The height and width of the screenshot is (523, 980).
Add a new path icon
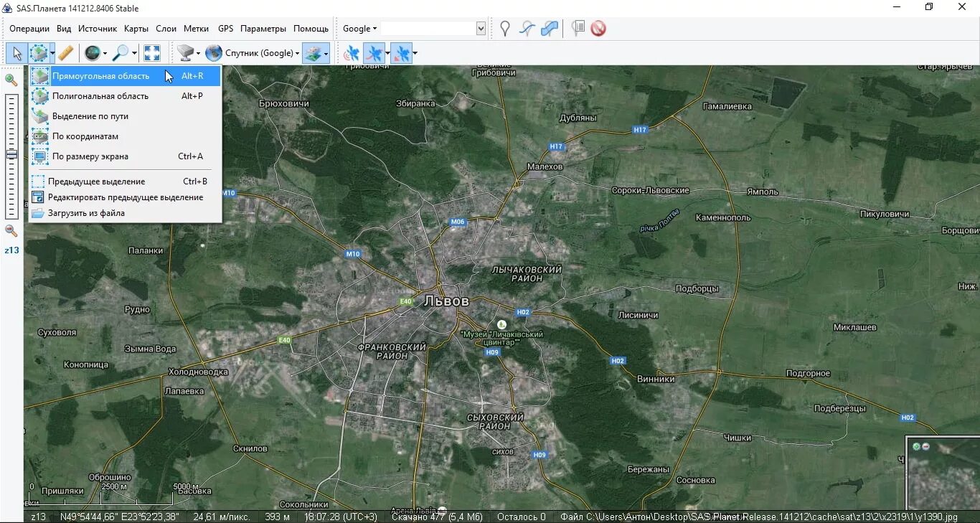527,29
